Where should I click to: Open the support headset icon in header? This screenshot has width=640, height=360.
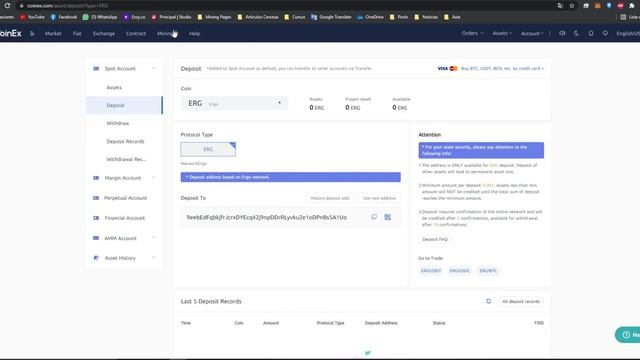click(x=605, y=33)
